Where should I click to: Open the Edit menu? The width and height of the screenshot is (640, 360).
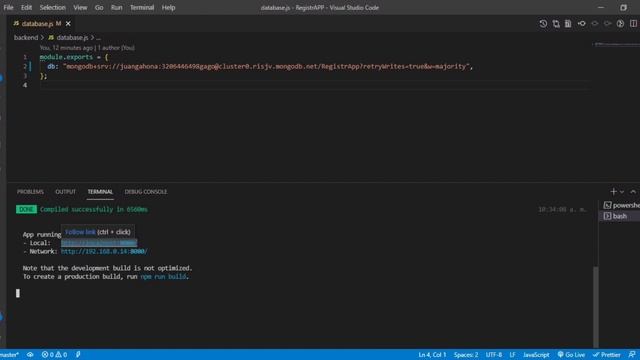pos(26,7)
